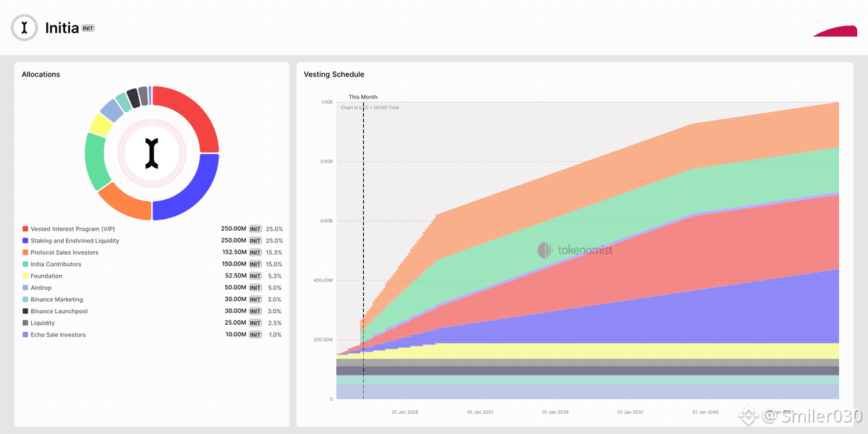Click the Initia Contributors label
The height and width of the screenshot is (434, 868).
56,264
